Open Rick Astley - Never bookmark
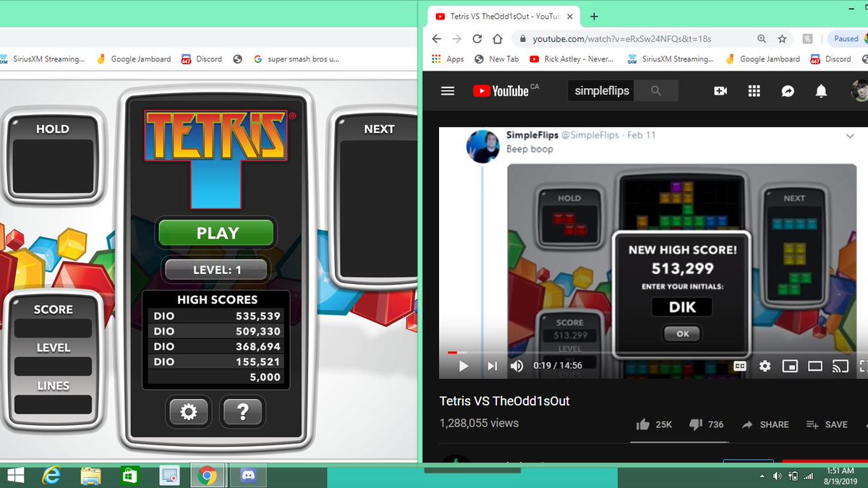This screenshot has width=868, height=488. point(571,59)
